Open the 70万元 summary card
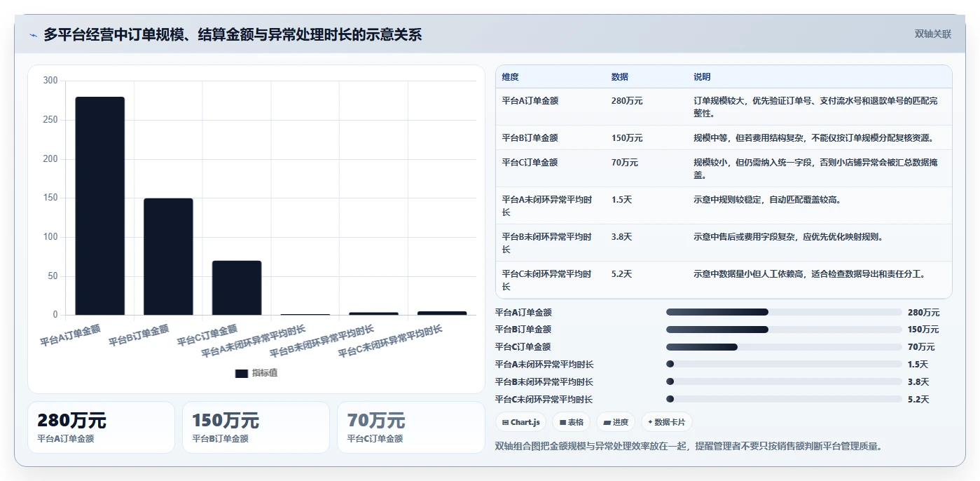The width and height of the screenshot is (980, 481). pos(410,427)
